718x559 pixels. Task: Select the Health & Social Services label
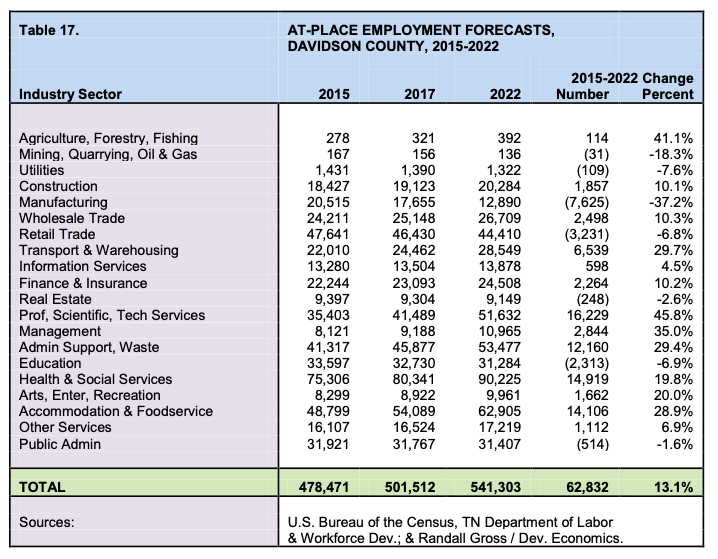[x=96, y=379]
